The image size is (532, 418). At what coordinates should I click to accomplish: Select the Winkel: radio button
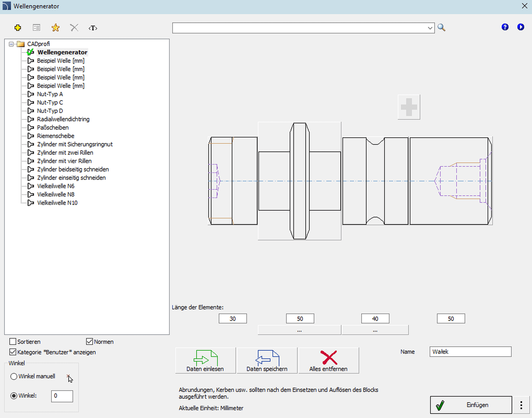(x=14, y=396)
